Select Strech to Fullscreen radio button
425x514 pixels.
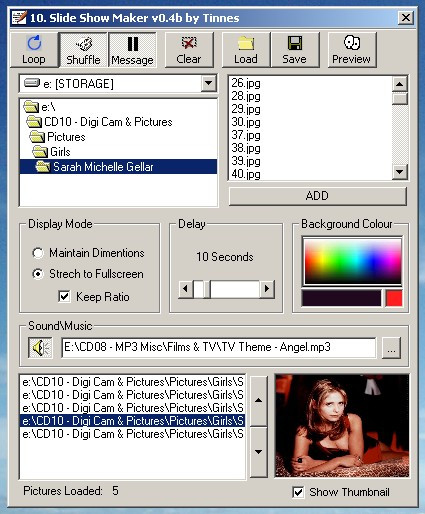(38, 274)
